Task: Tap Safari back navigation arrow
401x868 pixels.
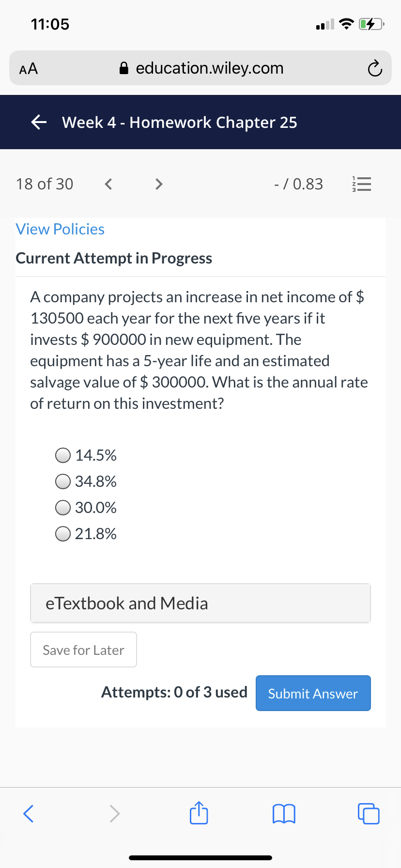Action: coord(29,814)
